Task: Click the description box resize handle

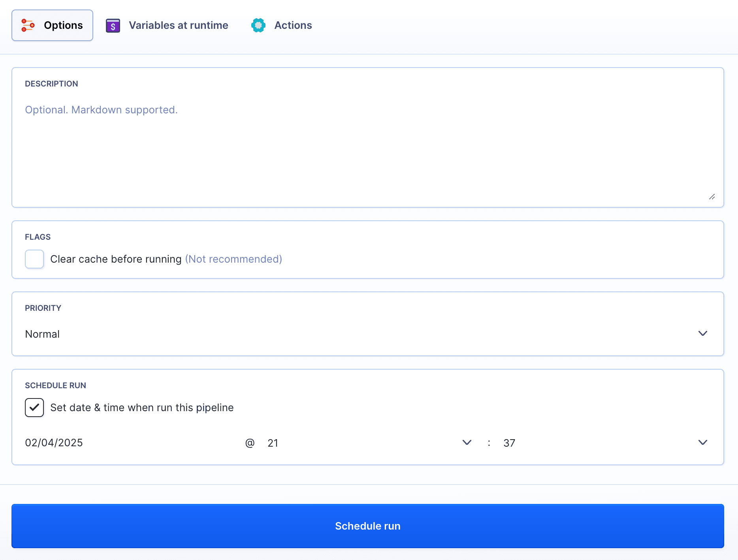Action: 712,197
